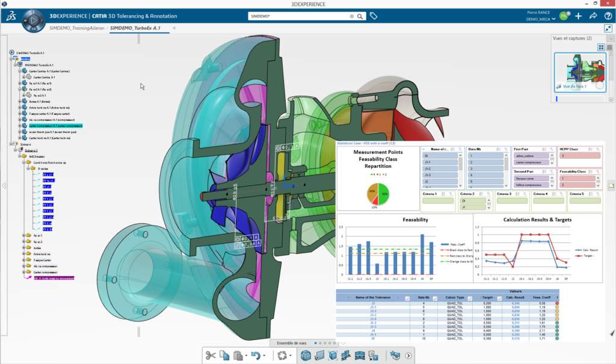Click the cube with corner brackets icon
The height and width of the screenshot is (364, 616).
(333, 356)
